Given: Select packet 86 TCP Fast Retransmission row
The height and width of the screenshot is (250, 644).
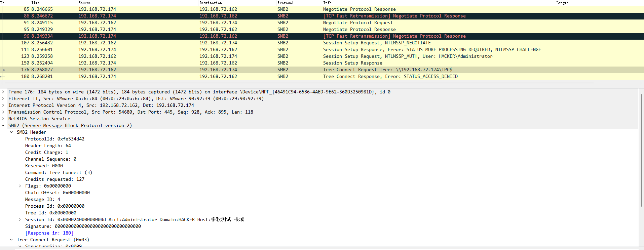Looking at the screenshot, I should [x=322, y=16].
